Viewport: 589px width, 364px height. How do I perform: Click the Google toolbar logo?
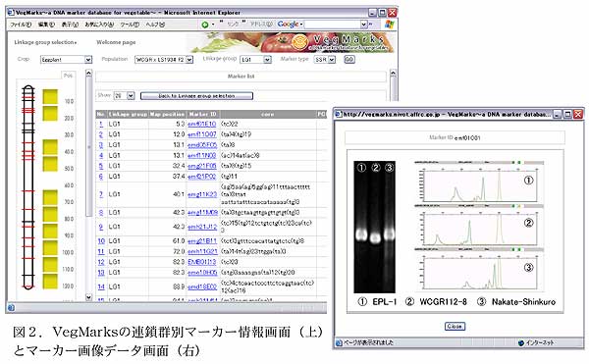pyautogui.click(x=289, y=25)
